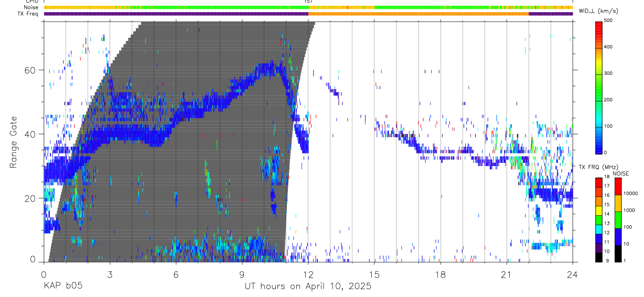This screenshot has width=644, height=297.
Task: Click the 1 label on the NOISE legend
Action: point(625,260)
